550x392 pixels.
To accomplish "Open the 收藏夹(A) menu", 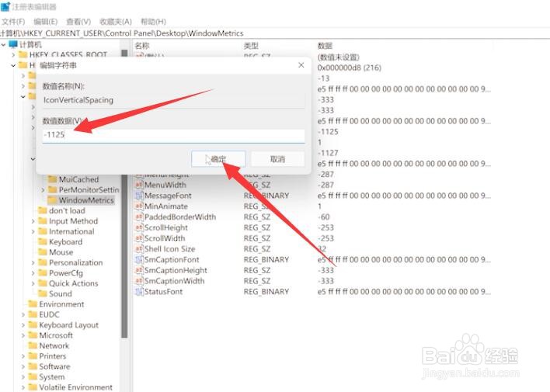I will point(116,22).
